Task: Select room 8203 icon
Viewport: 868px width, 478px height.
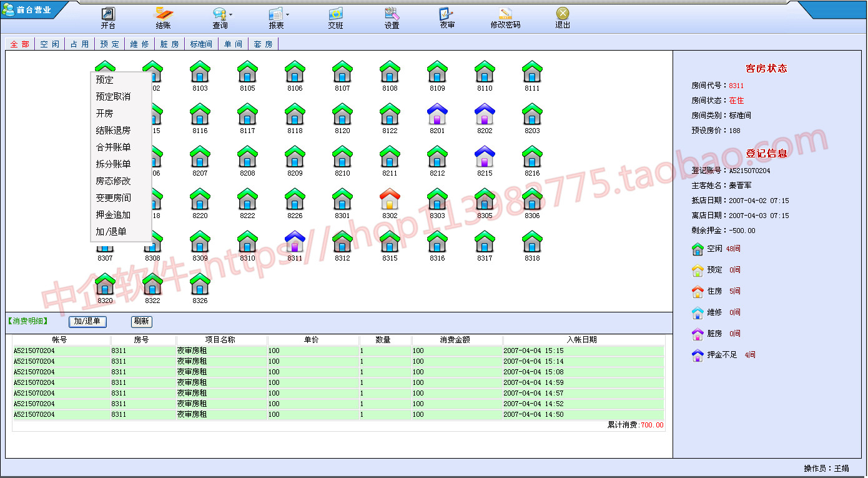Action: (532, 114)
